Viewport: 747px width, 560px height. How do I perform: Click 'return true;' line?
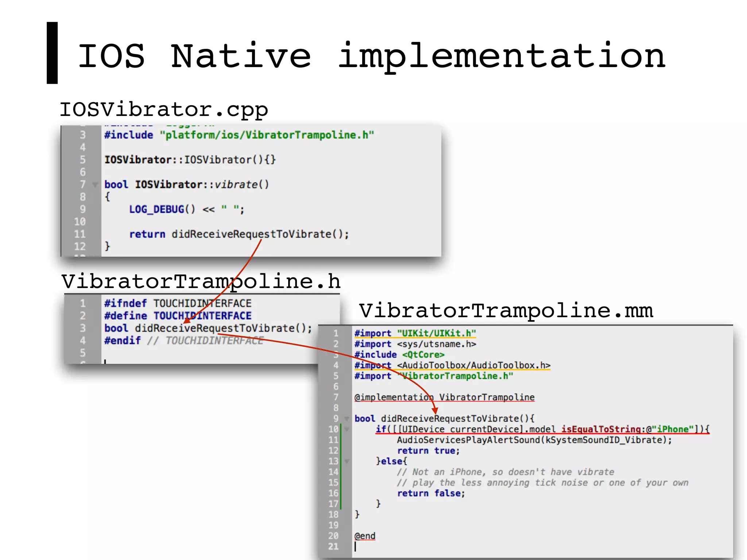pyautogui.click(x=429, y=451)
